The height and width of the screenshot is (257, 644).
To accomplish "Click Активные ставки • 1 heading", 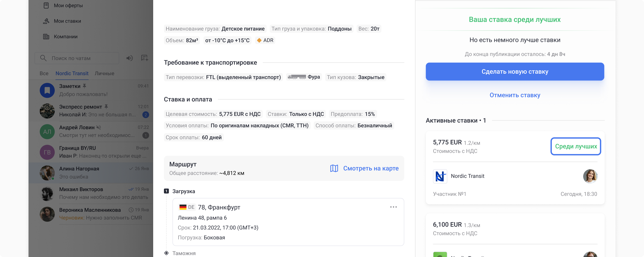I will point(456,121).
